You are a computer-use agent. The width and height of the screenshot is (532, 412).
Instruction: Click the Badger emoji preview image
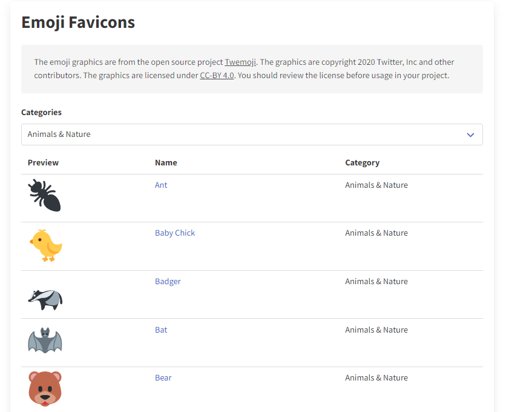tap(45, 299)
